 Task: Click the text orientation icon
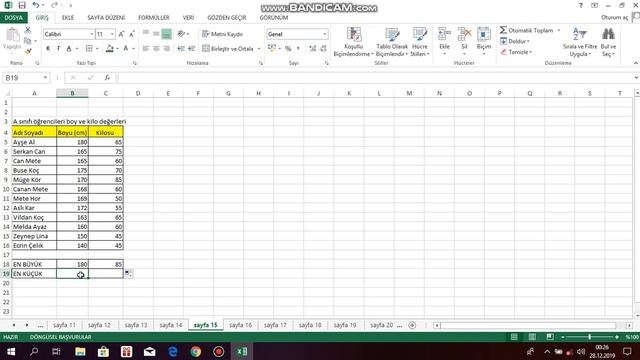coord(182,34)
